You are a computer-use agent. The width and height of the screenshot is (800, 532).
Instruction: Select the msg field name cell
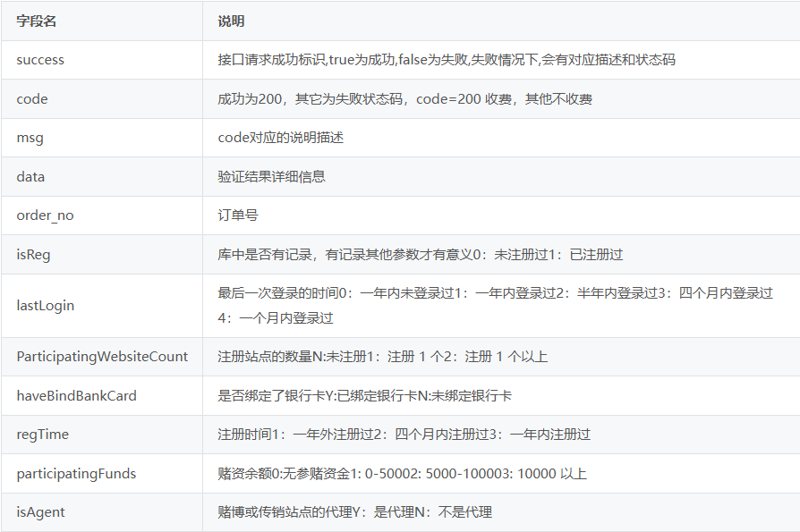30,138
